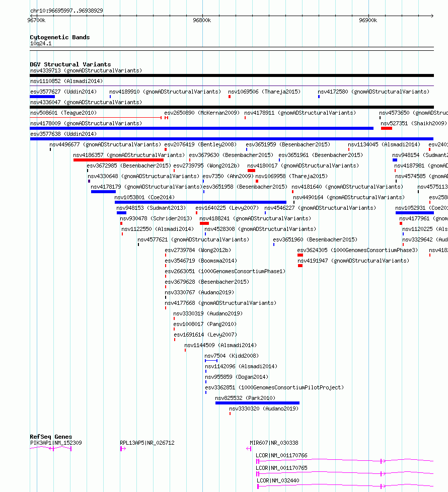
Task: Select nsv4186357 red variant bar
Action: [x=118, y=160]
